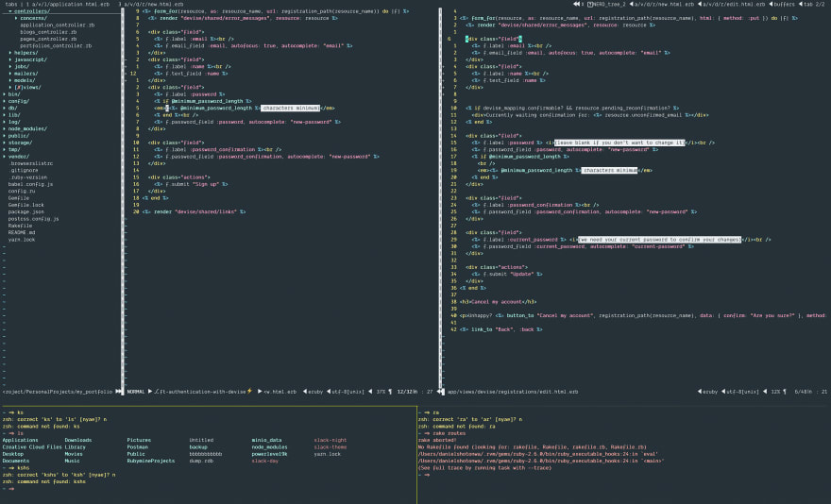Viewport: 831px width, 504px height.
Task: Expand the mailers/ directory
Action: (24, 74)
